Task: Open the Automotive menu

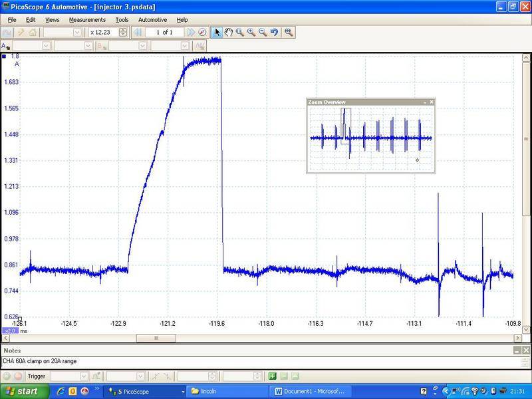Action: [x=152, y=20]
